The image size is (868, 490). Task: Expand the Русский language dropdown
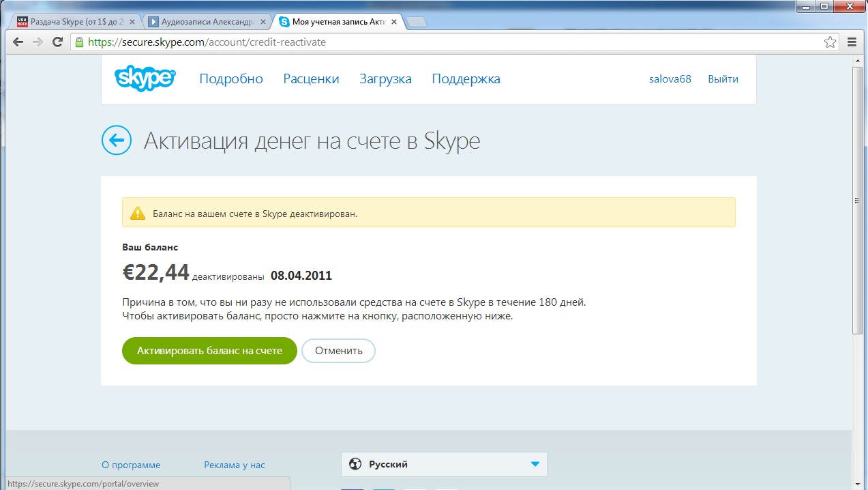(x=444, y=464)
